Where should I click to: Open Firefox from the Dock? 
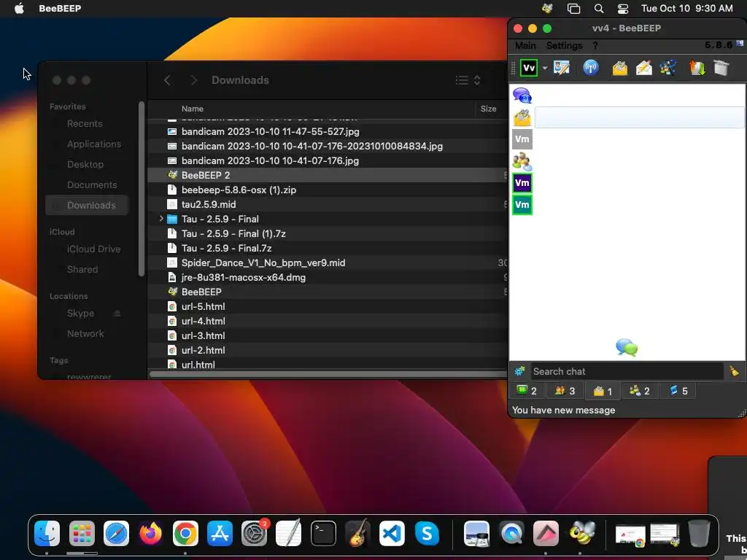(150, 533)
